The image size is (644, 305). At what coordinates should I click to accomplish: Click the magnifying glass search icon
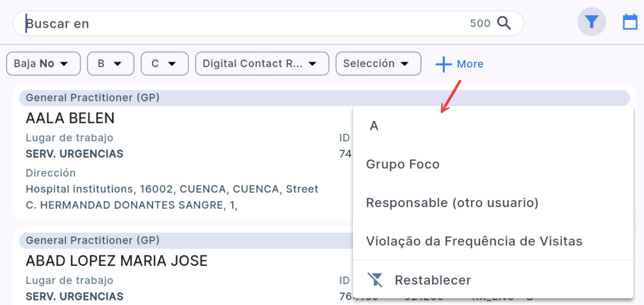[504, 23]
